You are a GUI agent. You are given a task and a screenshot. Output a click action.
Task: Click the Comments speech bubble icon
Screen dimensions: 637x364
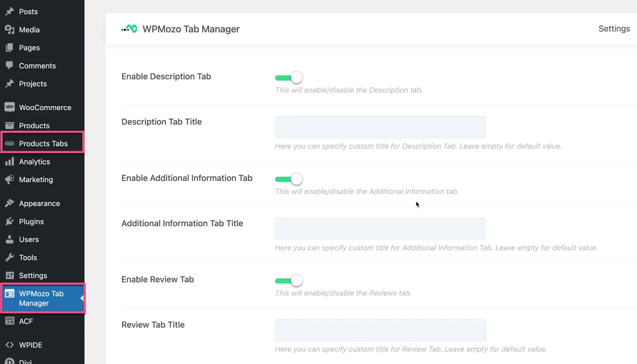pyautogui.click(x=9, y=65)
